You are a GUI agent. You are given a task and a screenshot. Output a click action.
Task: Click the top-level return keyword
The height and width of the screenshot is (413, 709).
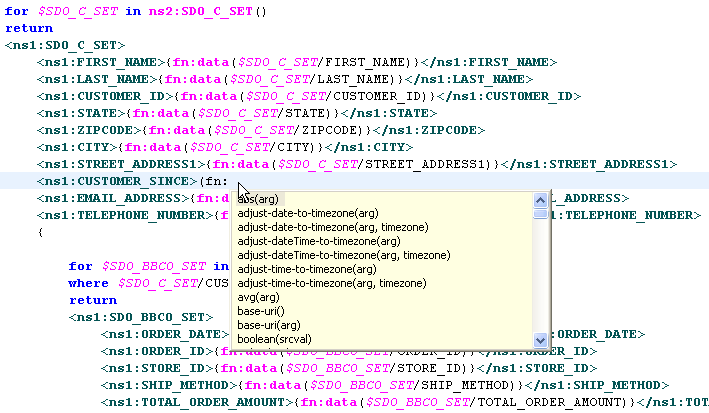coord(29,28)
